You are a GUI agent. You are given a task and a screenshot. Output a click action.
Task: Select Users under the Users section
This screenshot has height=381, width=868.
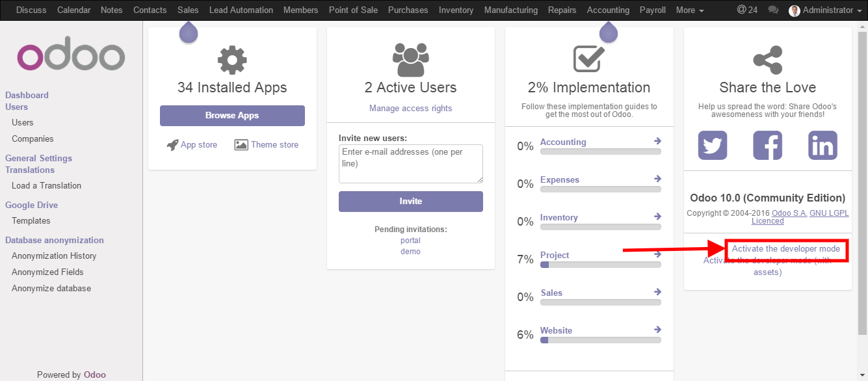coord(23,123)
